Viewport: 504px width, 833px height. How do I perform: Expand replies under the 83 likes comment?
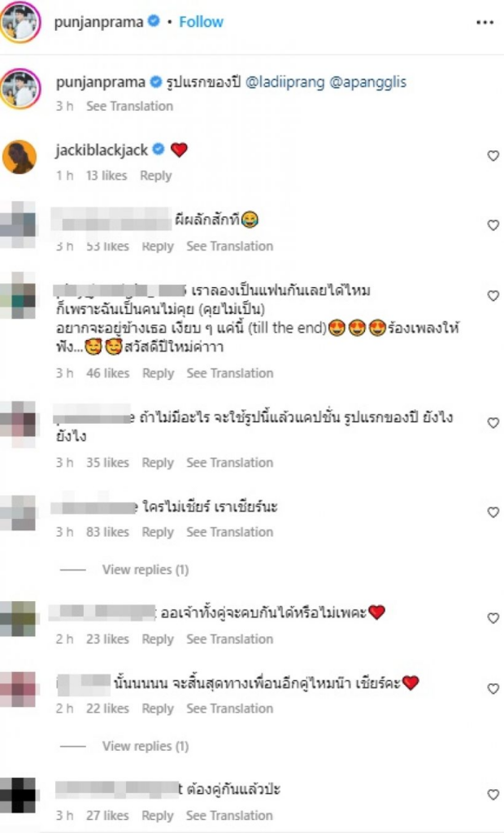145,569
